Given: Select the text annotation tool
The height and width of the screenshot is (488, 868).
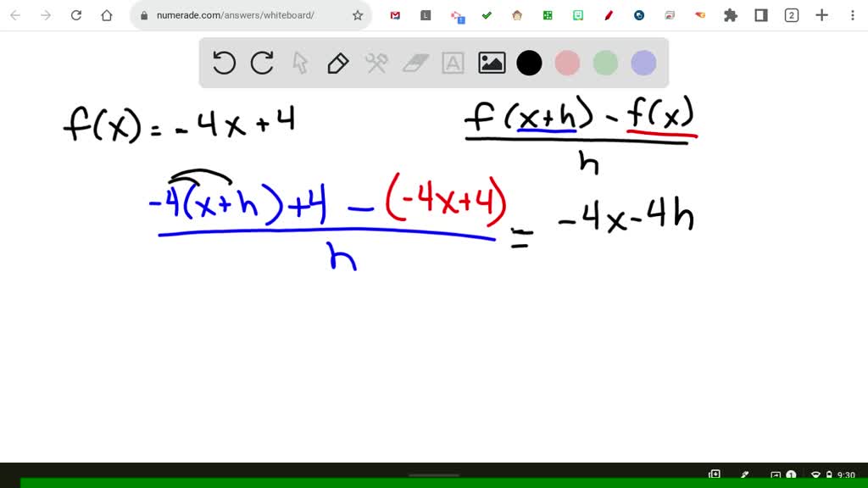Looking at the screenshot, I should tap(453, 62).
